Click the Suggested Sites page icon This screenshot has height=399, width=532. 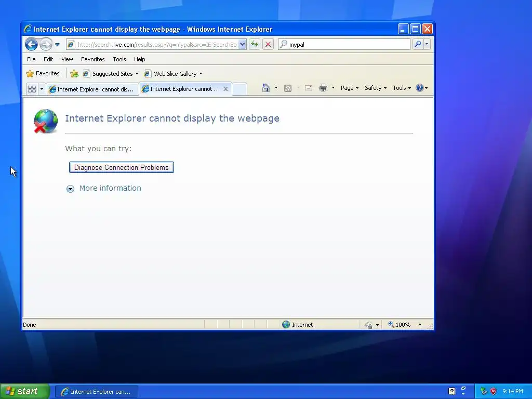pos(87,74)
